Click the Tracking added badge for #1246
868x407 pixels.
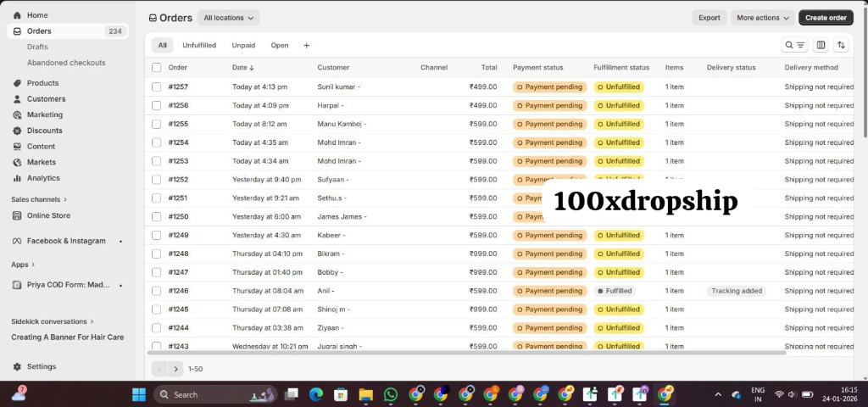coord(737,291)
